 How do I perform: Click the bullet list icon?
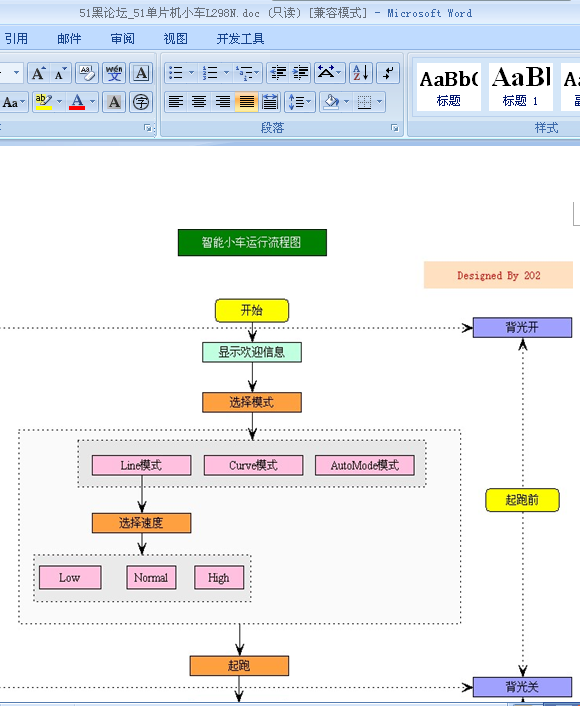(x=175, y=73)
